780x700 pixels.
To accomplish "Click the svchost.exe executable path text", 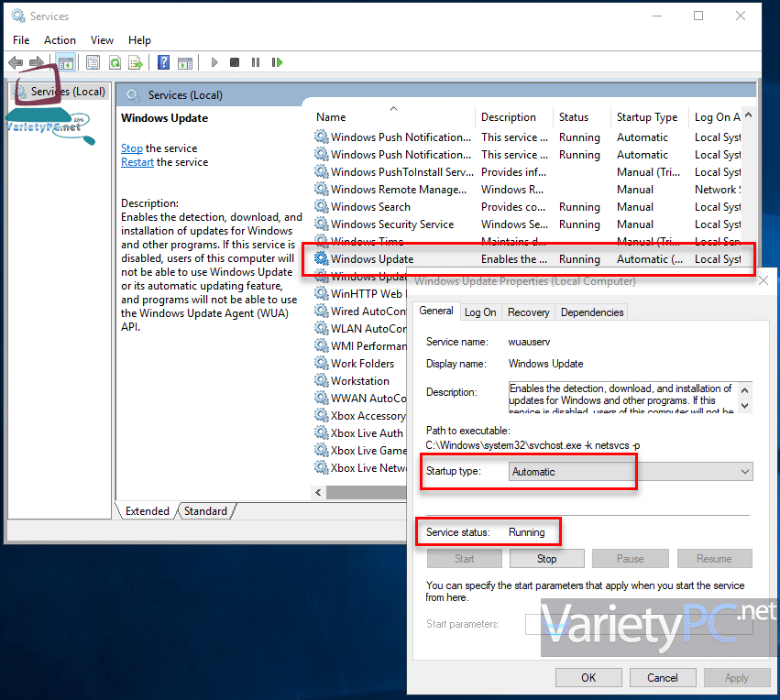I will click(x=533, y=445).
